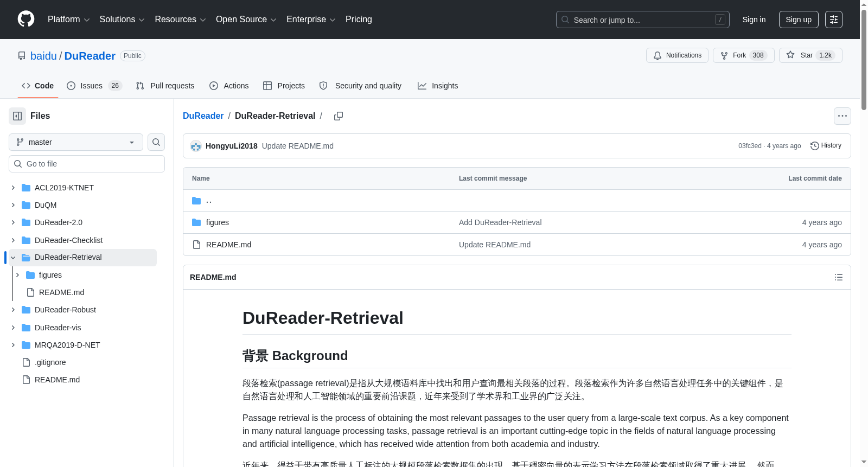Screen dimensions: 868x467
Task: Click the DuReader-2.0 folder icon
Action: (26, 222)
